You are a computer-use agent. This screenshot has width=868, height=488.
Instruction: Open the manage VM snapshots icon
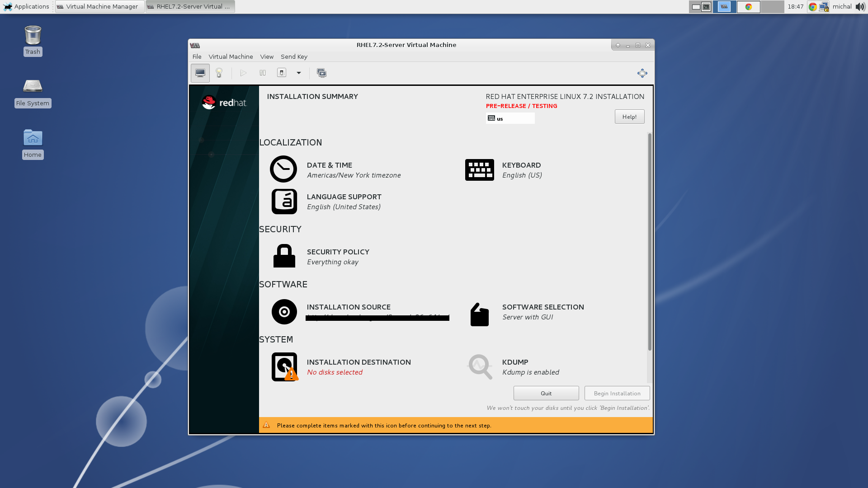(x=321, y=73)
